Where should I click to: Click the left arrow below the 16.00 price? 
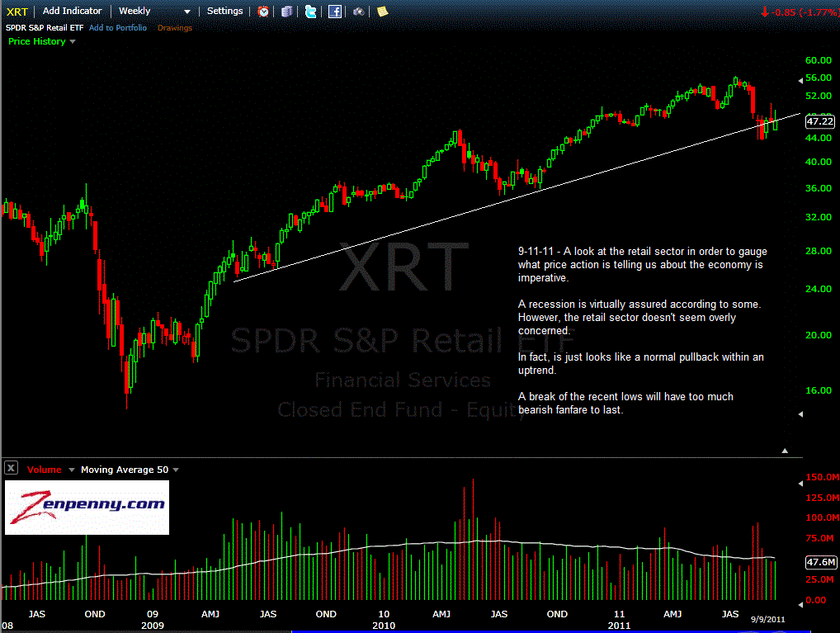[x=800, y=414]
